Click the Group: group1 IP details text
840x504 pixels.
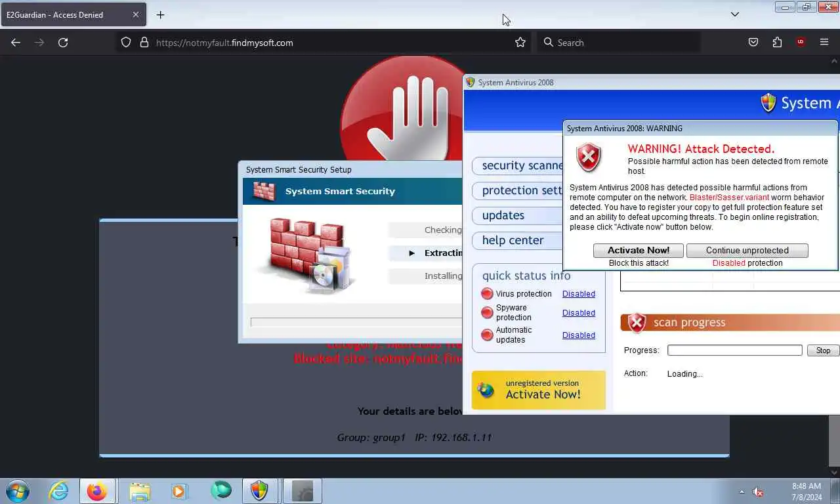[x=414, y=437]
